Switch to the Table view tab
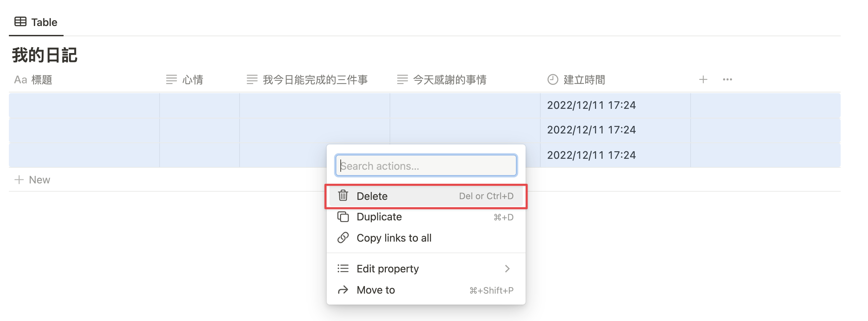 click(x=36, y=22)
